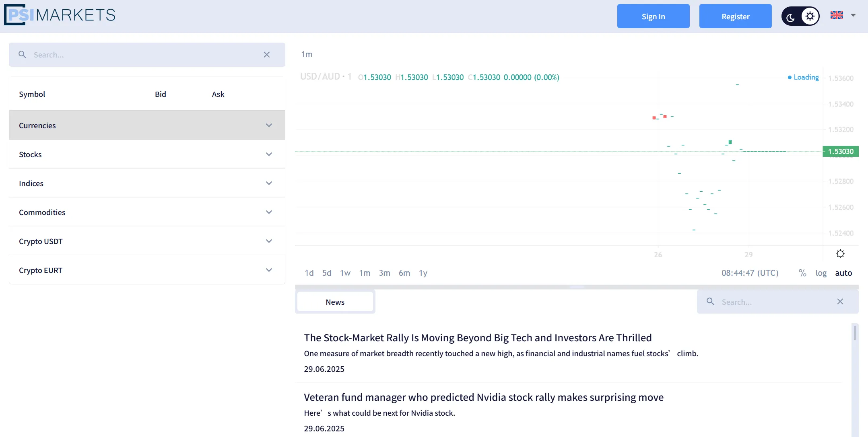
Task: Expand the Currencies category
Action: [x=147, y=125]
